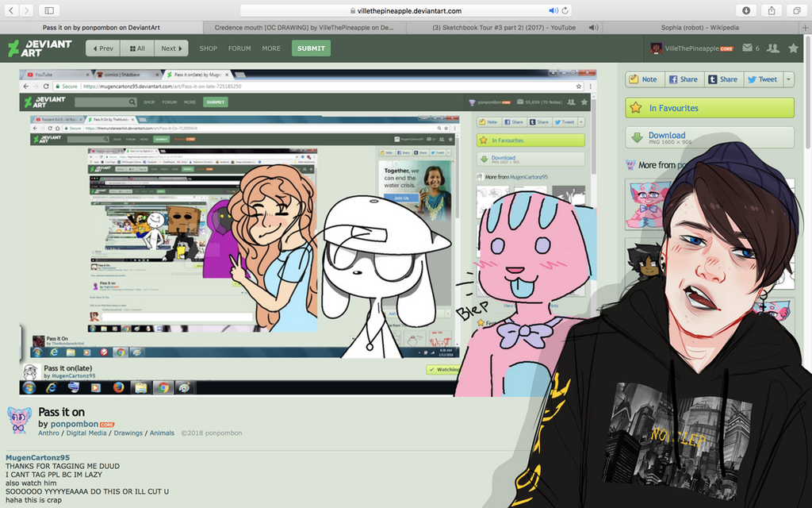Open the SHOP menu
This screenshot has width=812, height=508.
pos(209,48)
